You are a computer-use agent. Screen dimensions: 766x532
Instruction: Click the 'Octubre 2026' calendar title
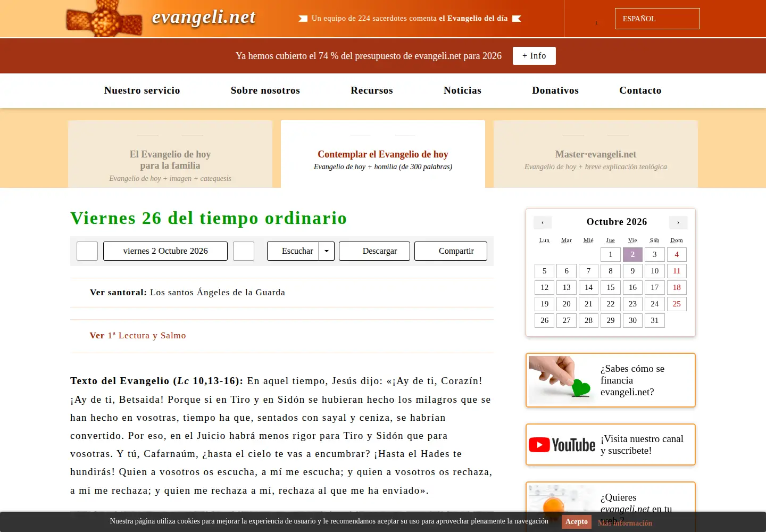617,222
